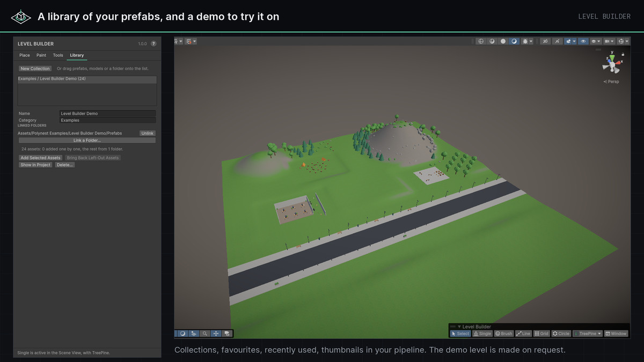Click the Delete... button
This screenshot has width=644, height=362.
click(64, 165)
